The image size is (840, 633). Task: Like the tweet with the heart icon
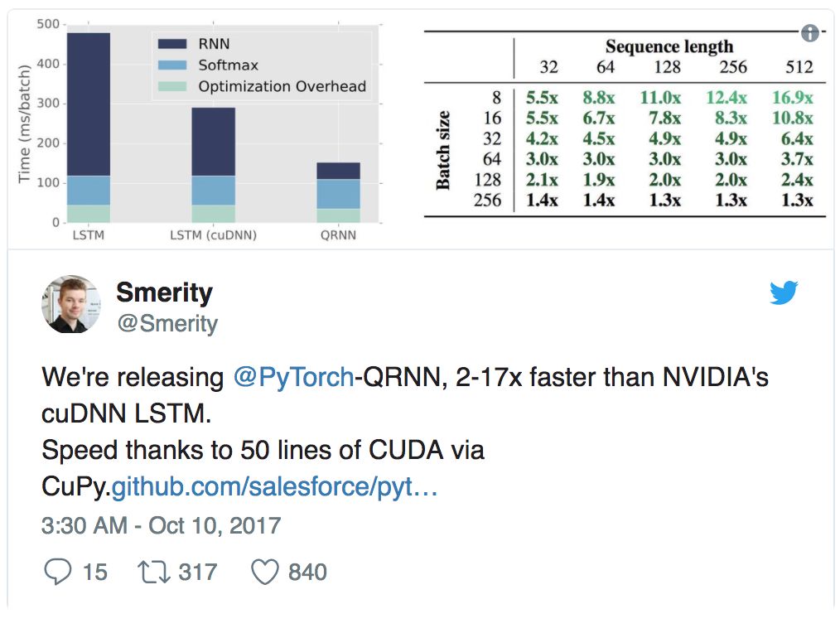tap(265, 572)
